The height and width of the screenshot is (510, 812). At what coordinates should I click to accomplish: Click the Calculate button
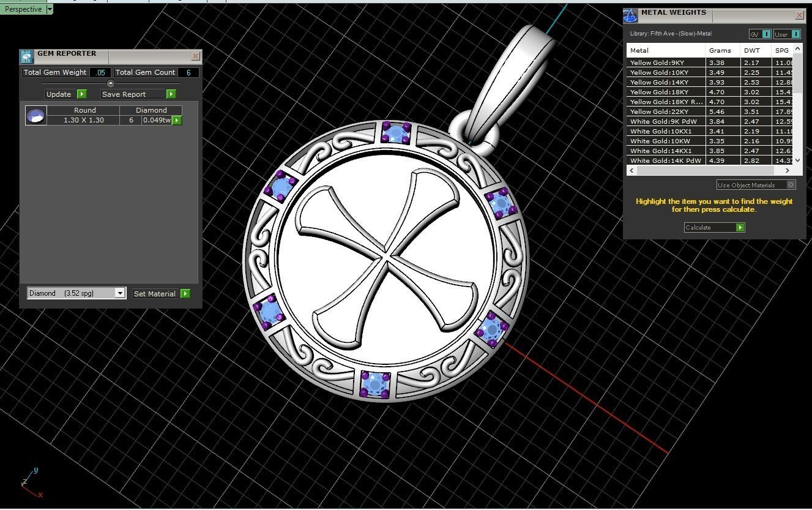point(714,228)
